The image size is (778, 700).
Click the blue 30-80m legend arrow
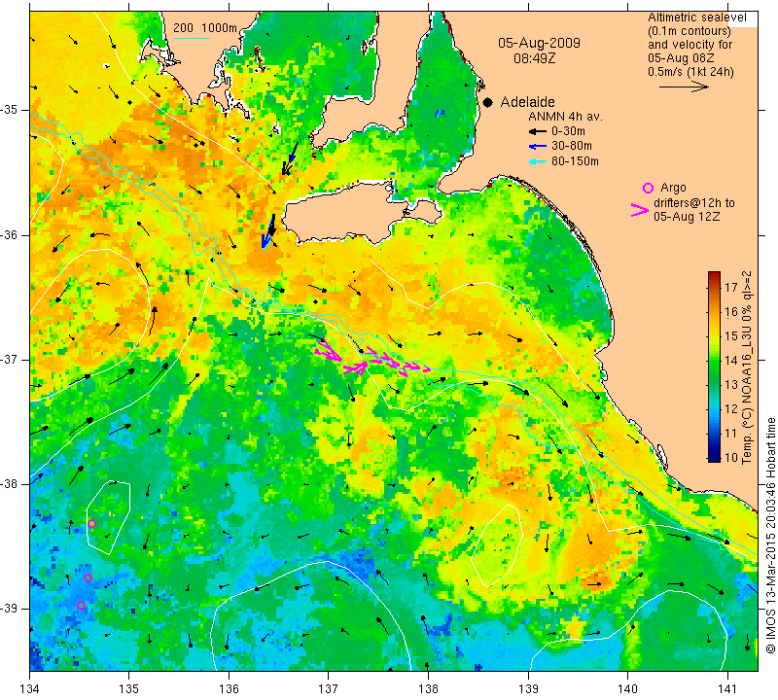(x=538, y=147)
